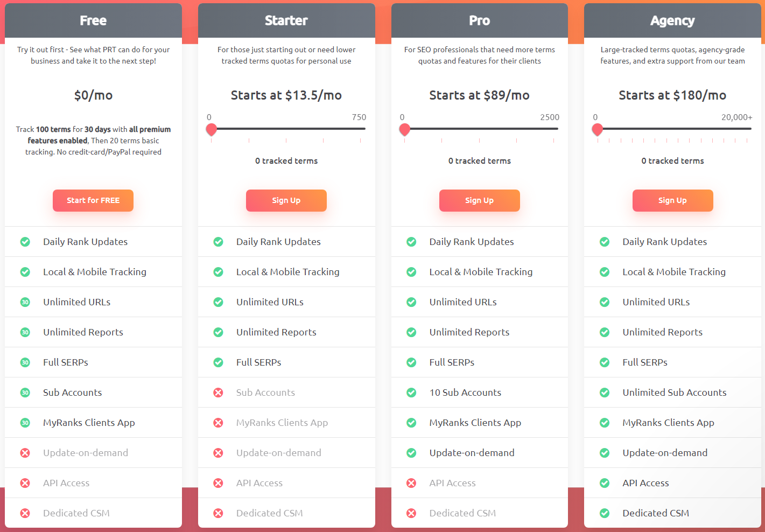Click the Starter plan tracked terms slider handle

click(x=211, y=129)
